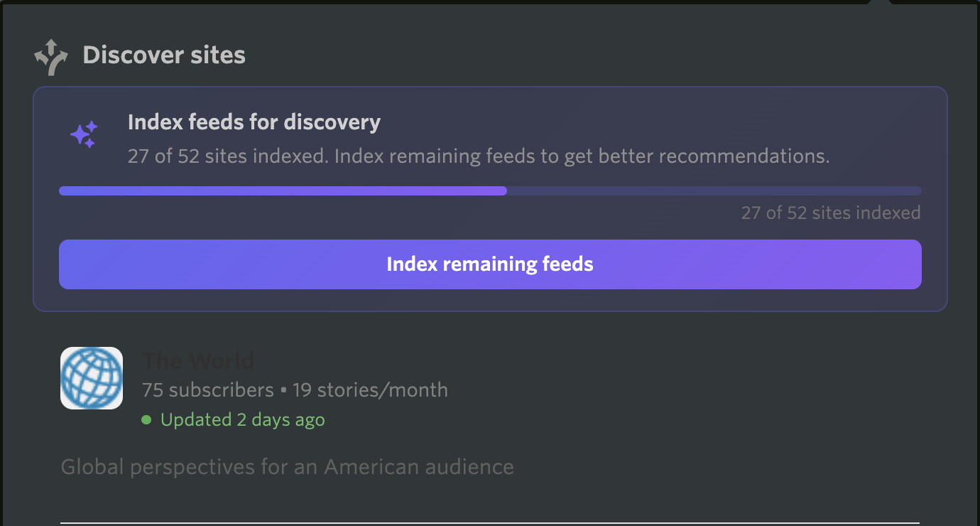Click the divider line below The World tagline
This screenshot has width=980, height=526.
tap(489, 522)
